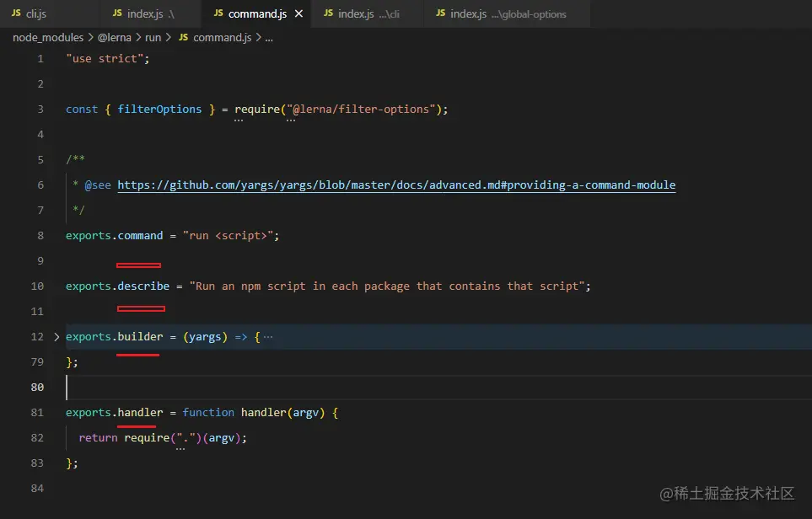The image size is (812, 519).
Task: Click the "run <script>" string
Action: point(228,236)
